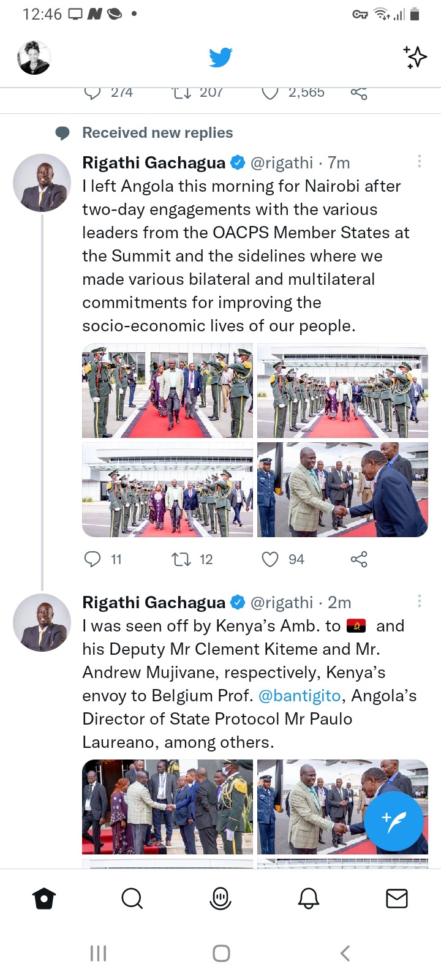Open Messages envelope tab

coord(397,899)
